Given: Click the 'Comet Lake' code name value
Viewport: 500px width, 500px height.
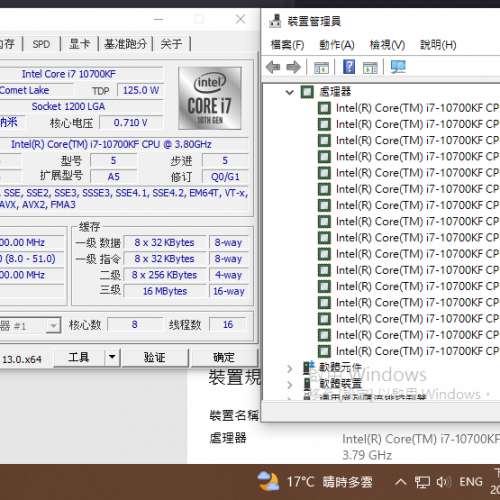Looking at the screenshot, I should pyautogui.click(x=36, y=90).
